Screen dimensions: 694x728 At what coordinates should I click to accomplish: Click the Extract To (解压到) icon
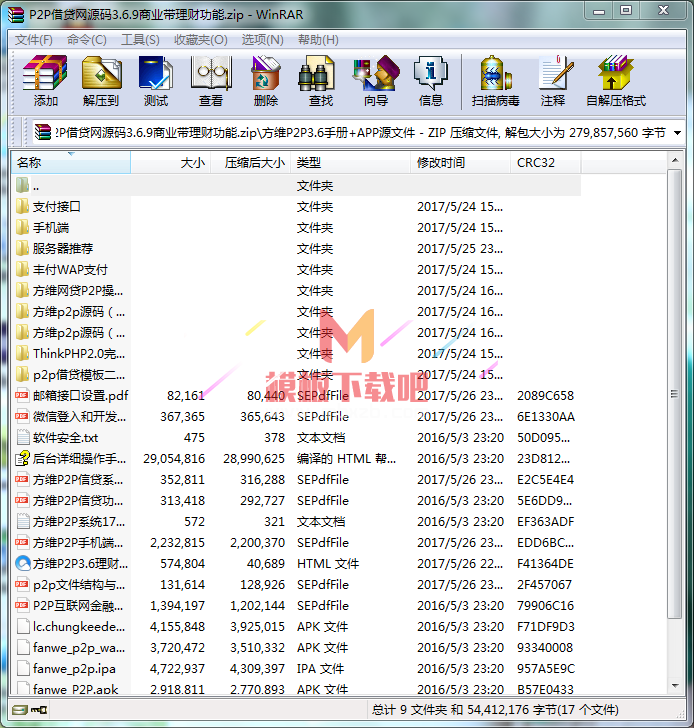[x=101, y=73]
